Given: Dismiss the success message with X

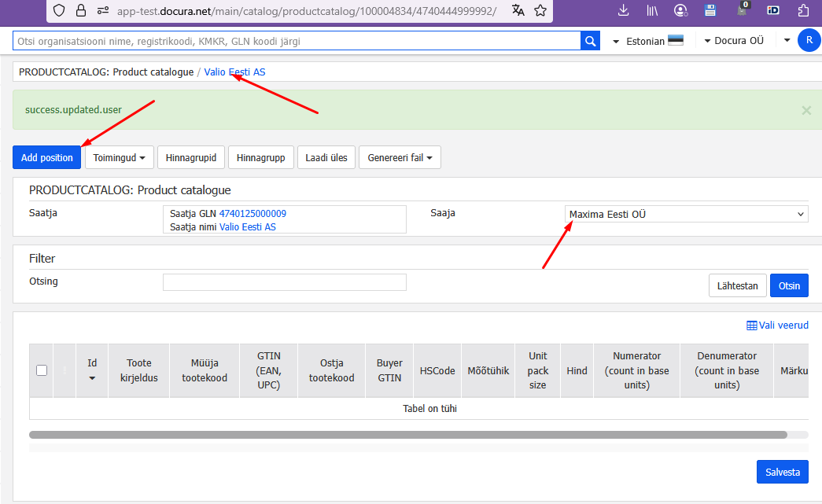Looking at the screenshot, I should click(x=806, y=110).
